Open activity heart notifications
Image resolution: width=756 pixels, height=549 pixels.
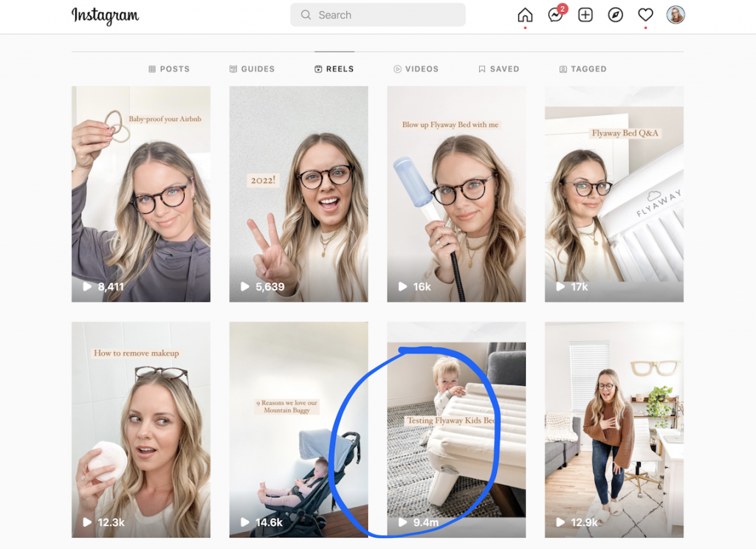click(x=645, y=15)
